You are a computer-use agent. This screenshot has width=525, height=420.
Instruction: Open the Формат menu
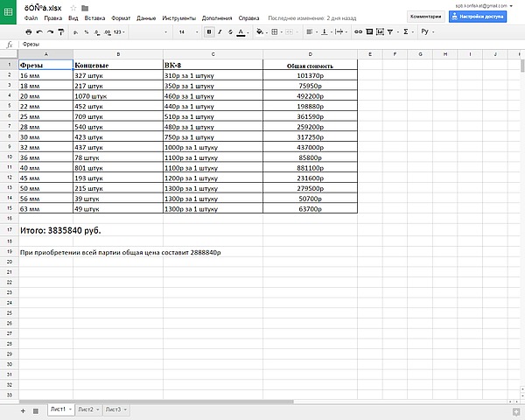point(121,17)
